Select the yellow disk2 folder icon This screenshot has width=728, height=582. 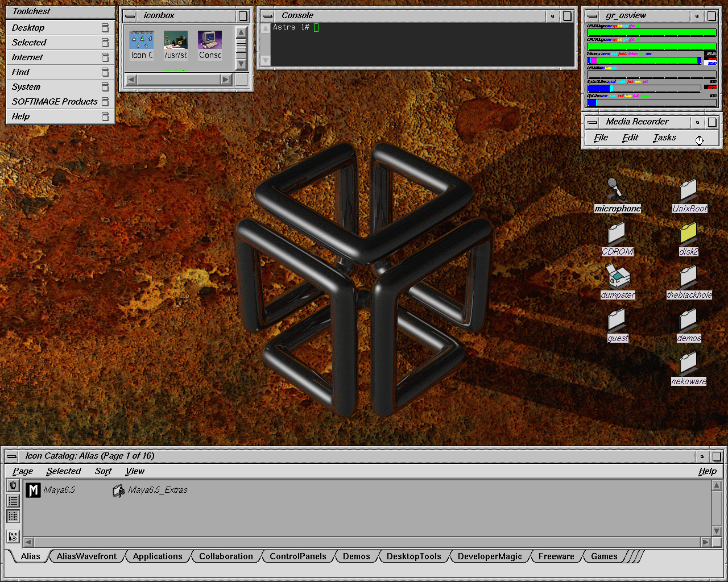pos(688,233)
